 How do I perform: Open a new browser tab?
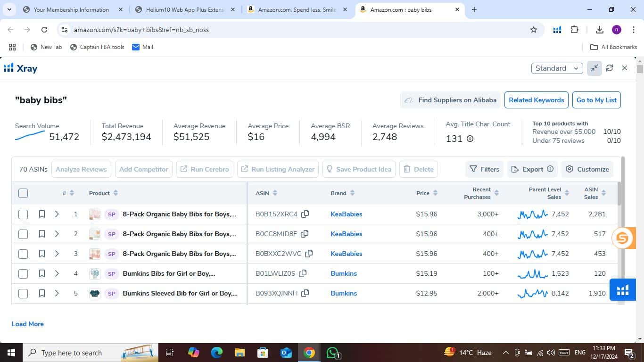(x=474, y=9)
